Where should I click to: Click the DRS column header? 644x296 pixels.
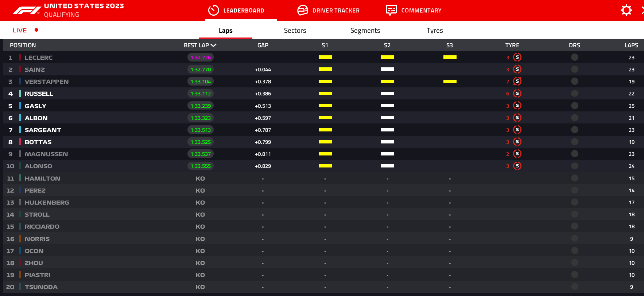tap(574, 45)
